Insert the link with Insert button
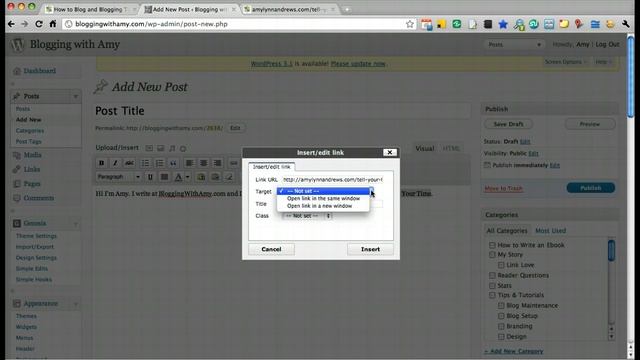The width and height of the screenshot is (640, 360). 370,249
